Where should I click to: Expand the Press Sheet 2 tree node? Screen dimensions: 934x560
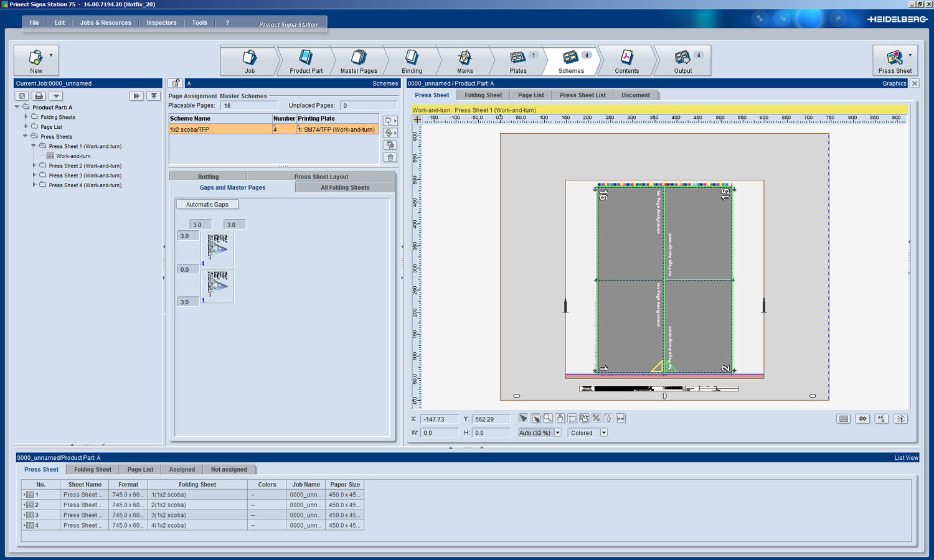coord(34,166)
